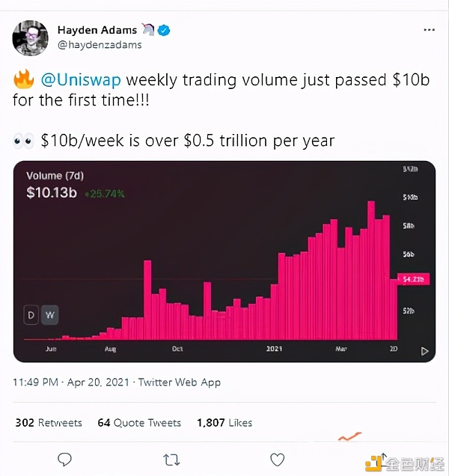
Task: Click the unicorn emoji beside name
Action: (148, 30)
